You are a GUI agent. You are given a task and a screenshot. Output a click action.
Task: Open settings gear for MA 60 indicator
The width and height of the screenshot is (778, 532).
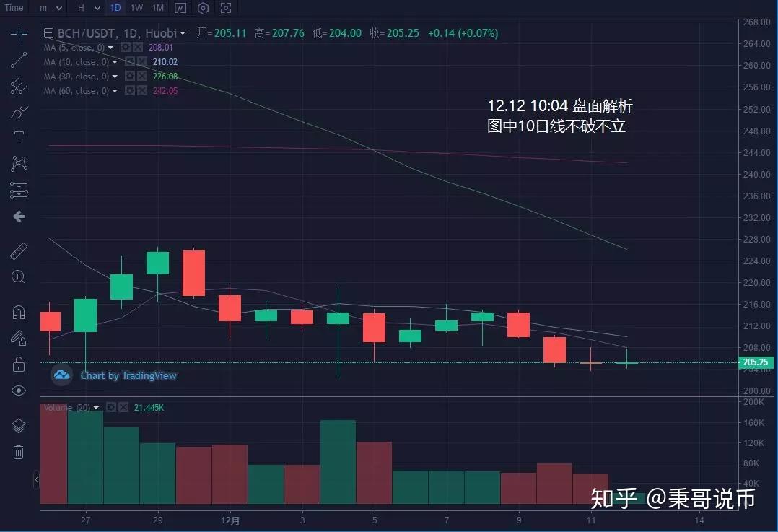click(129, 90)
